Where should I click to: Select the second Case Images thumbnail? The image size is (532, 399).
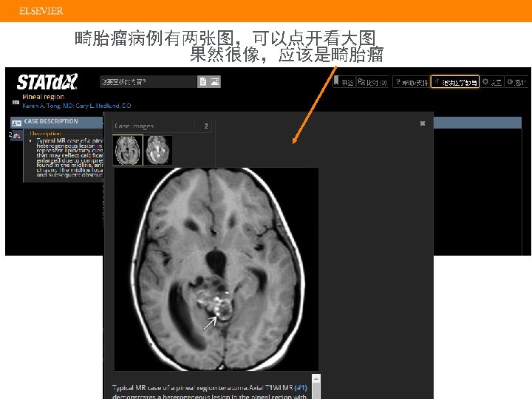(x=158, y=150)
